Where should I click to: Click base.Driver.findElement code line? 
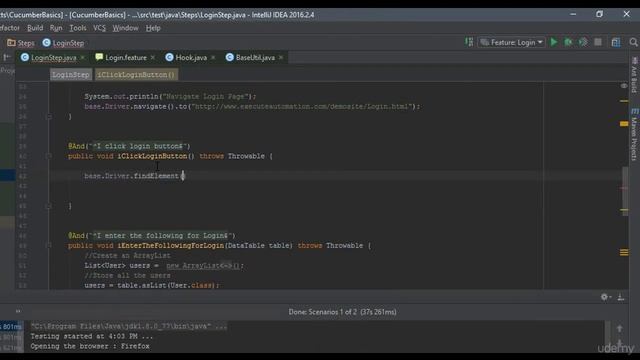pyautogui.click(x=134, y=176)
